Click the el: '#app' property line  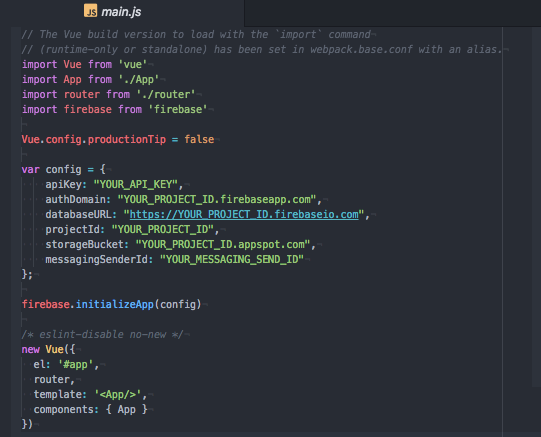point(66,365)
